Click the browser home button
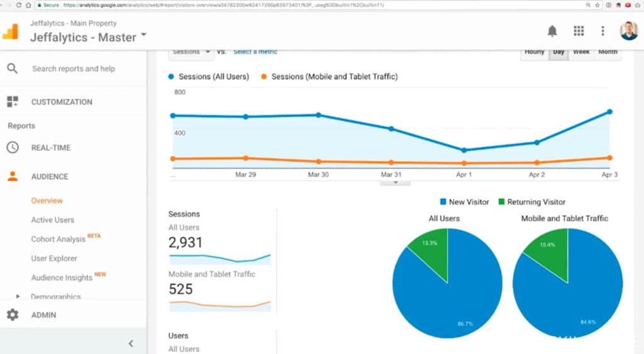The height and width of the screenshot is (354, 644). click(x=28, y=5)
